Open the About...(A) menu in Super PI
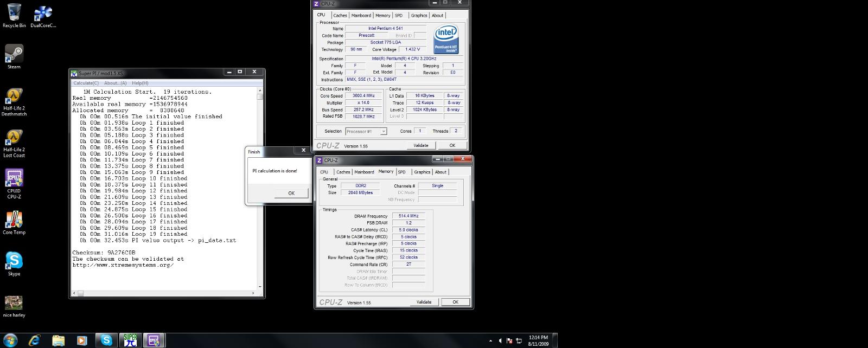Screen dimensions: 868x348 [116, 83]
